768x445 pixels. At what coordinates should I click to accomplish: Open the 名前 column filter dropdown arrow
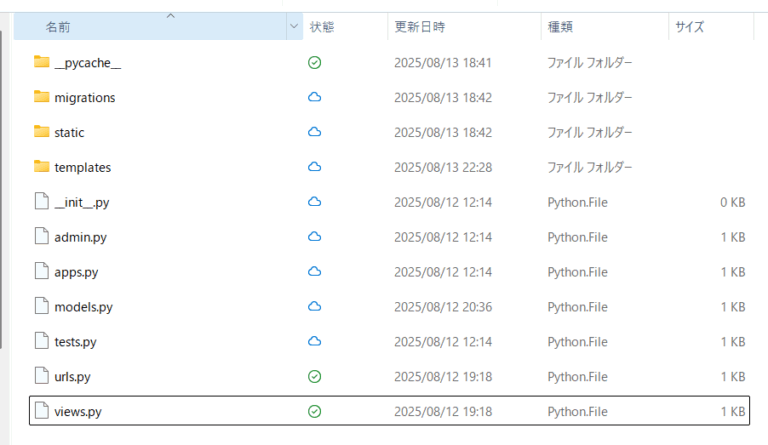(293, 27)
